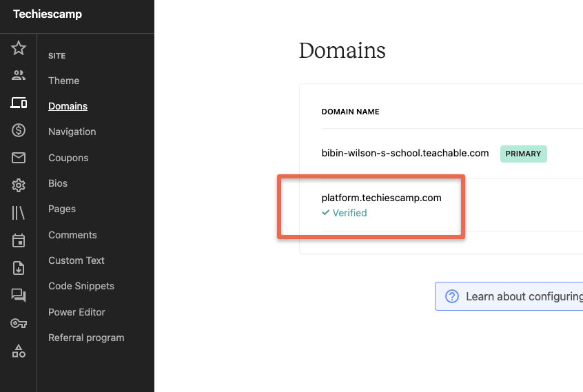Image resolution: width=583 pixels, height=392 pixels.
Task: Open the digital downloads file icon
Action: (18, 268)
